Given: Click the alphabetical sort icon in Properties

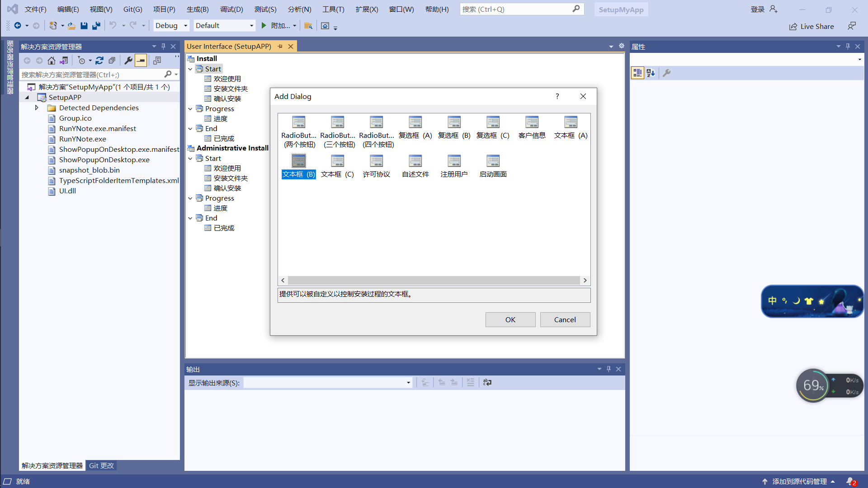Looking at the screenshot, I should click(x=651, y=73).
